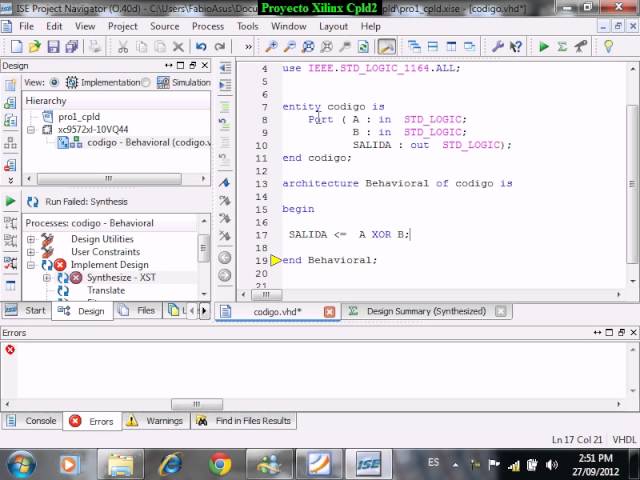Click the Zoom In magnifier icon
This screenshot has width=640, height=480.
[x=271, y=47]
